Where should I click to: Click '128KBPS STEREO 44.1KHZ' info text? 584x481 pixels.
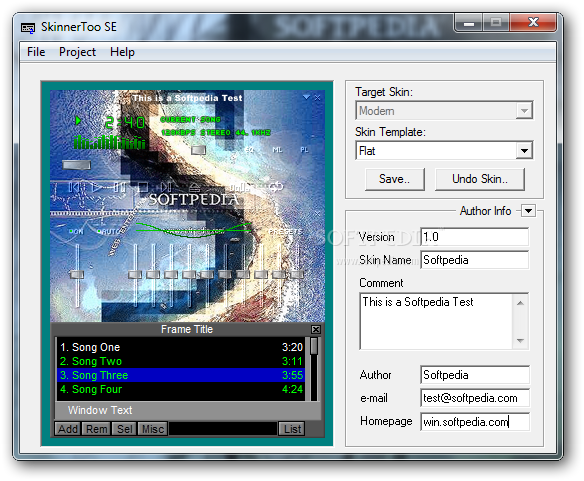216,133
